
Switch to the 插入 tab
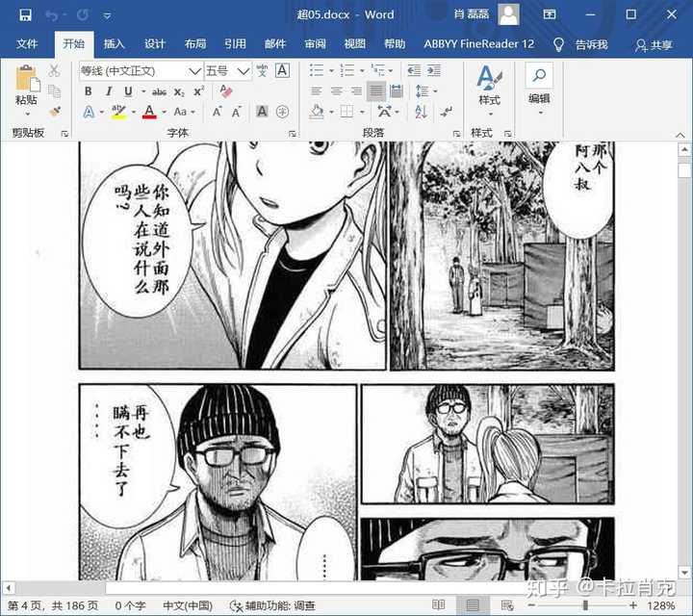[114, 44]
